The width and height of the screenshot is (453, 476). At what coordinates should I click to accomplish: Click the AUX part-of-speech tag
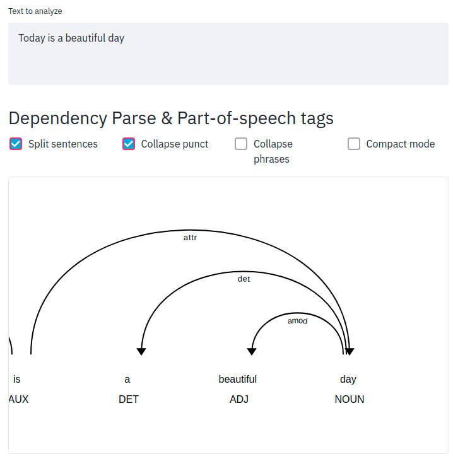18,399
